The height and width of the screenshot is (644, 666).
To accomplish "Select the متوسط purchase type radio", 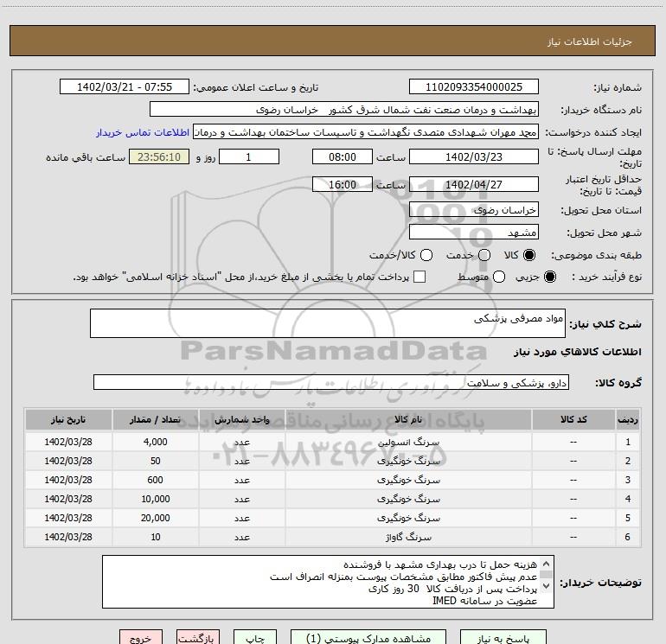I will [x=499, y=277].
